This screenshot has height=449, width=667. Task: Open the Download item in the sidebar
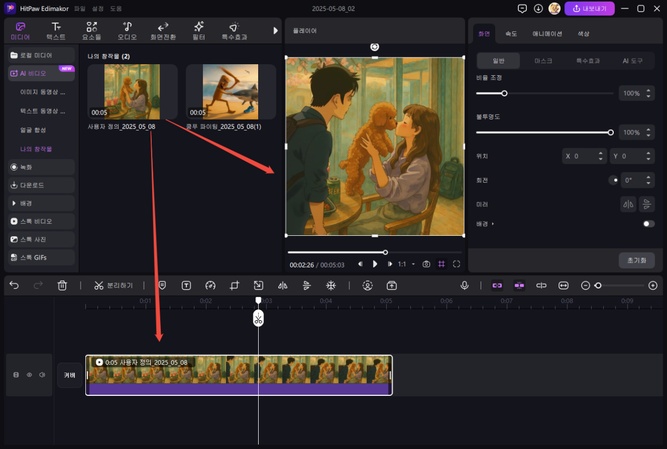pyautogui.click(x=41, y=185)
